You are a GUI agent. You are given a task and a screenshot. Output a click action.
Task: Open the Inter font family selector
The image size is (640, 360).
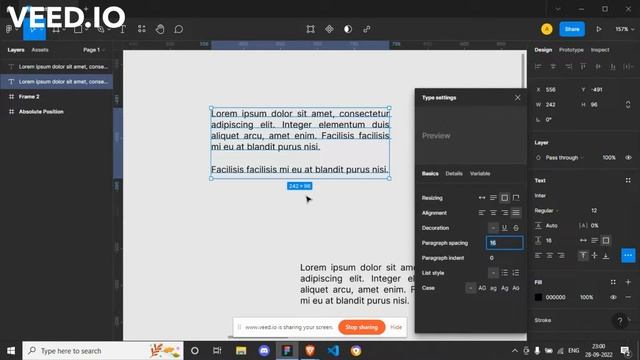(540, 196)
